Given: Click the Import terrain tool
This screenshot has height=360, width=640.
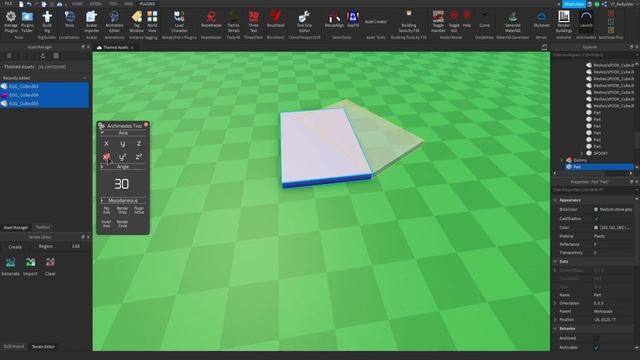Looking at the screenshot, I should coord(30,267).
